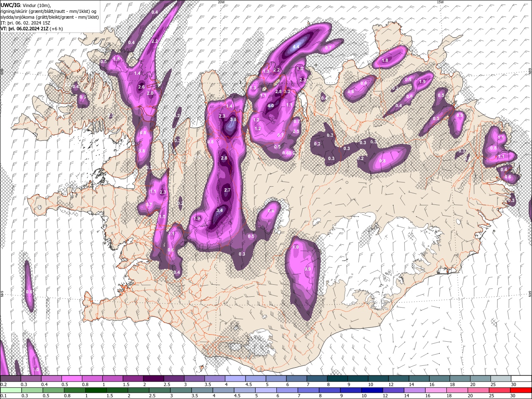The width and height of the screenshot is (532, 399).
Task: Pick top-row legend swatch between 12 and 14
Action: (398, 379)
